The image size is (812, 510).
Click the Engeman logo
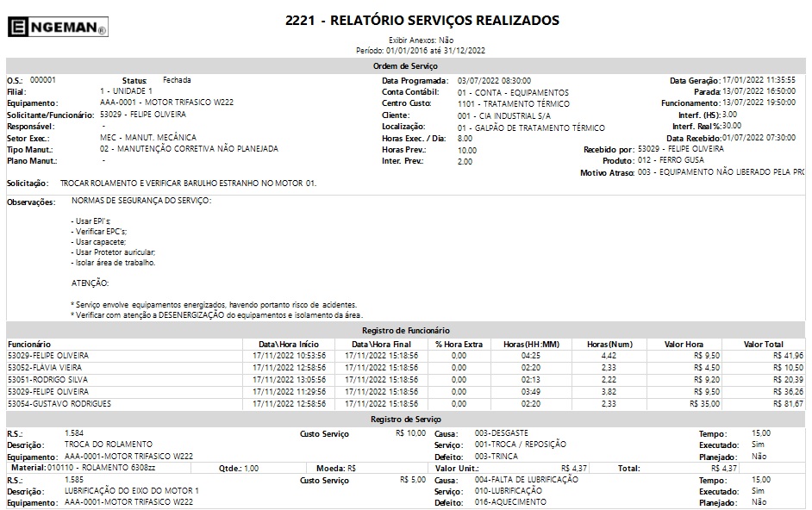pos(57,28)
